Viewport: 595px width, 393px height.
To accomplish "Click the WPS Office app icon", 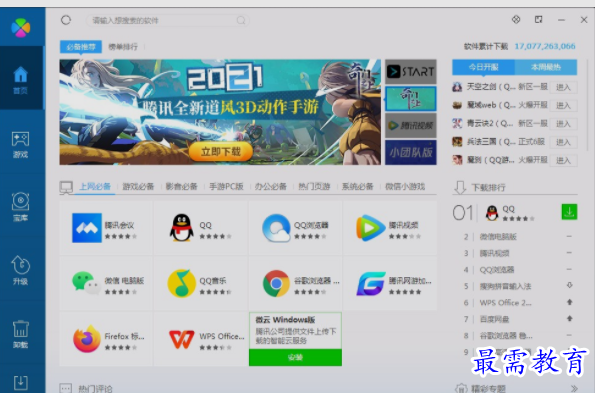I will [x=181, y=339].
